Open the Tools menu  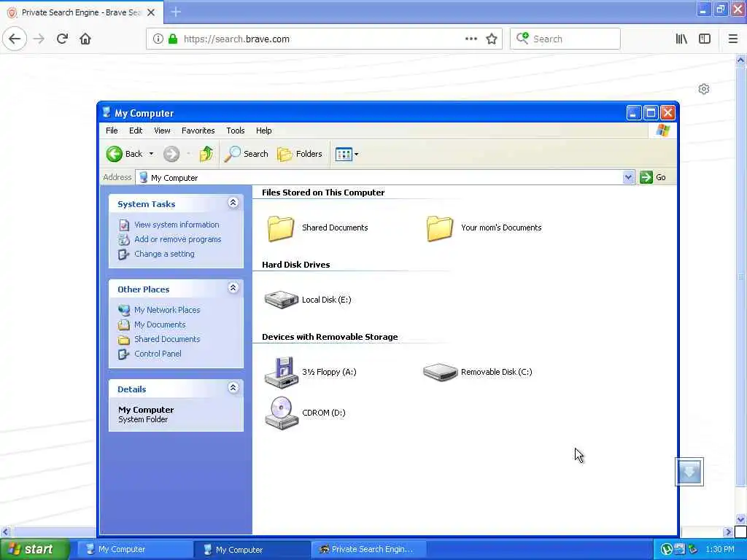pos(236,131)
